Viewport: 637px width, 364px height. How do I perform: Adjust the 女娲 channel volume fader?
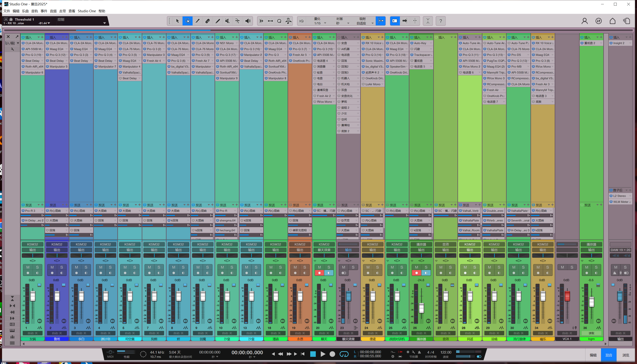pos(33,296)
